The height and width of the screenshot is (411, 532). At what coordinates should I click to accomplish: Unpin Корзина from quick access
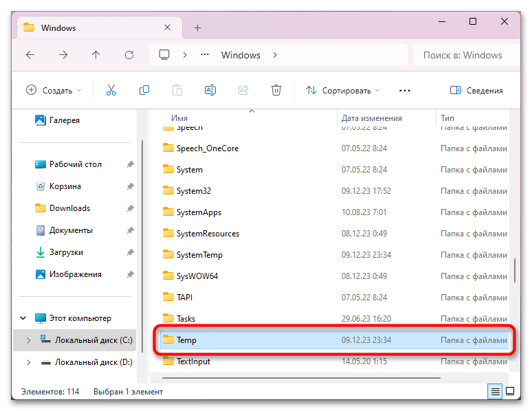pyautogui.click(x=131, y=186)
